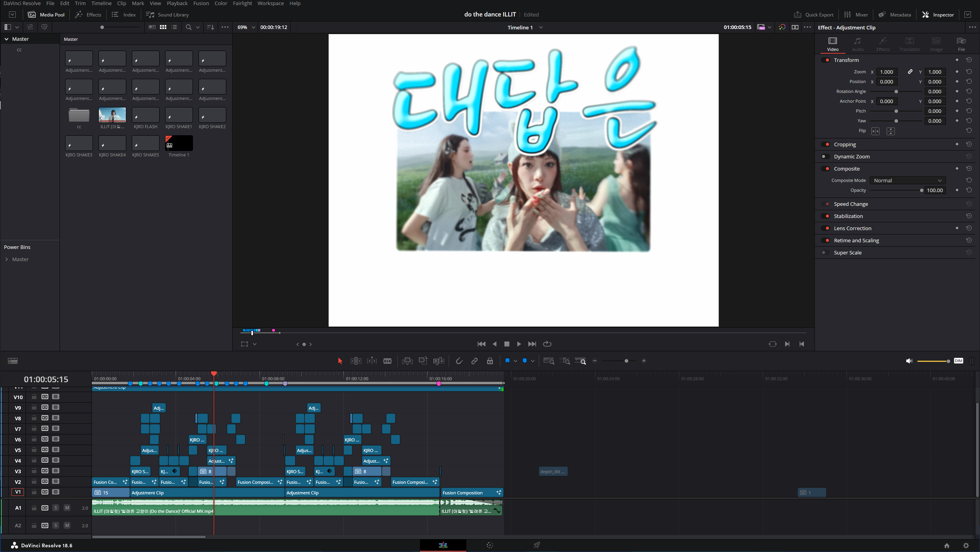Expand the Master folder under Power Bins
The width and height of the screenshot is (980, 552).
pyautogui.click(x=7, y=259)
